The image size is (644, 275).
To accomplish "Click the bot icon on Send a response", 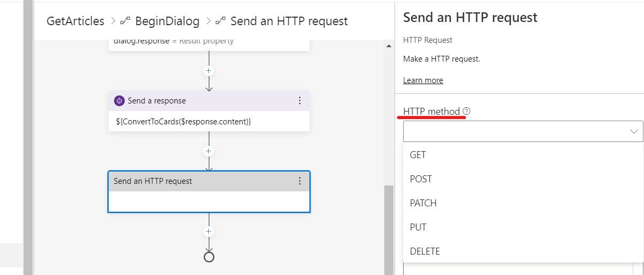I will [x=119, y=101].
